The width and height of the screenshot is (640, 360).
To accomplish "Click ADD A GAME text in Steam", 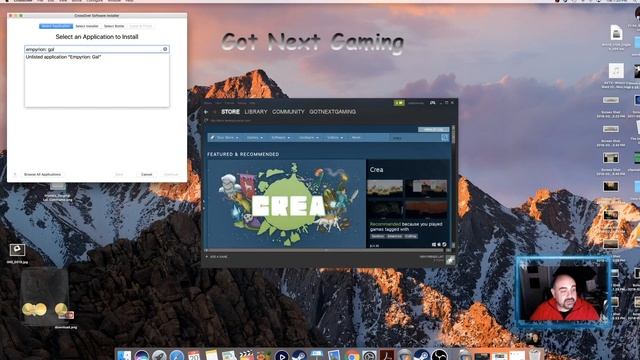I will tap(219, 257).
